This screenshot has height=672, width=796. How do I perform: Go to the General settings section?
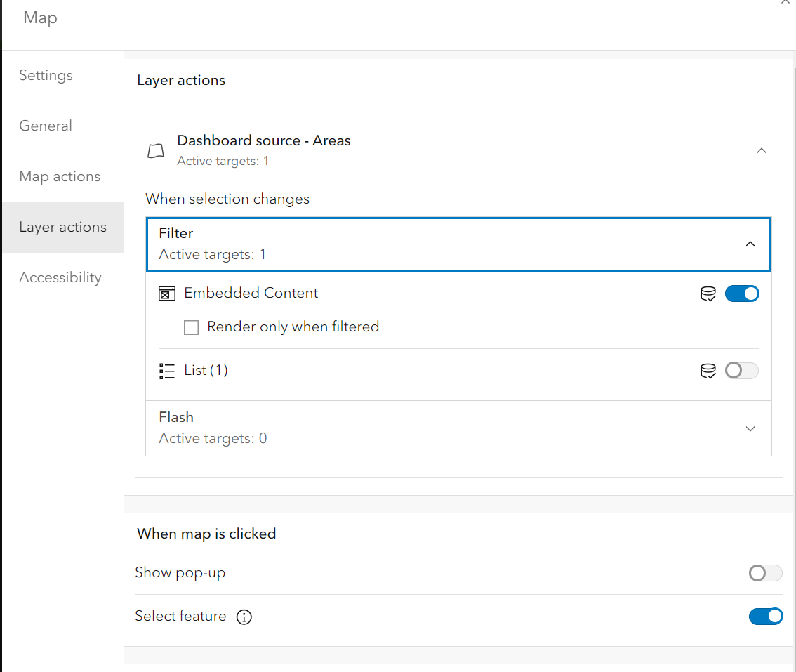[46, 126]
